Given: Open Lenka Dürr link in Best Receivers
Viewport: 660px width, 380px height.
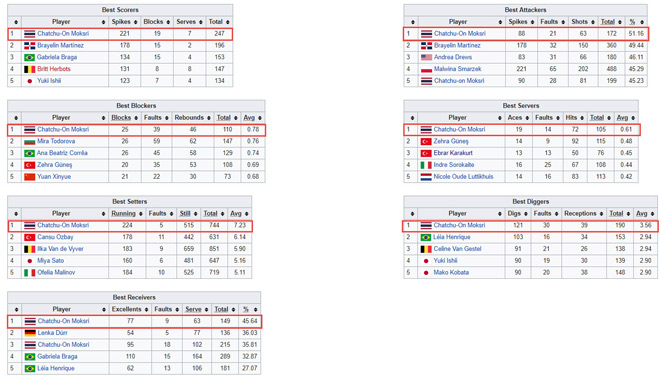Looking at the screenshot, I should [x=52, y=333].
